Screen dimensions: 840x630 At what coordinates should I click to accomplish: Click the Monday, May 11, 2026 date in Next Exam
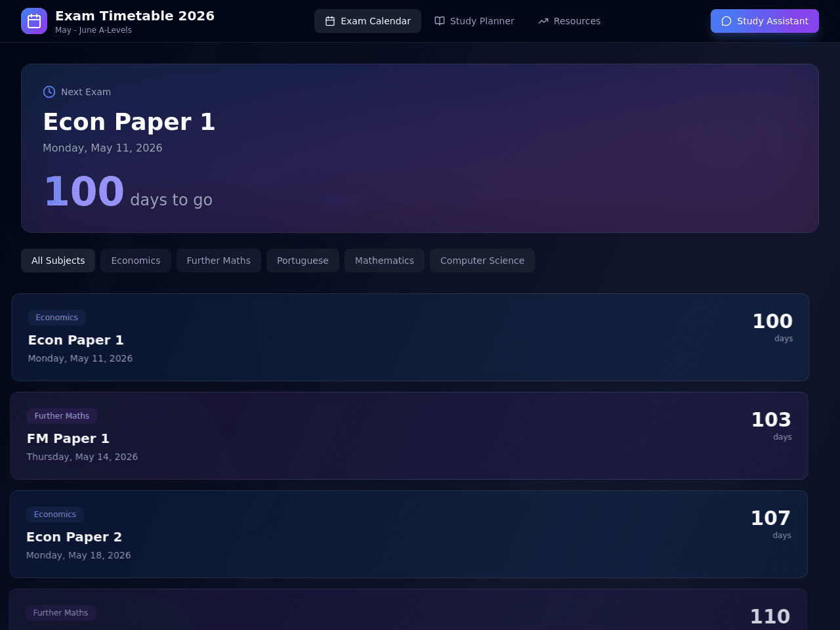pos(102,148)
